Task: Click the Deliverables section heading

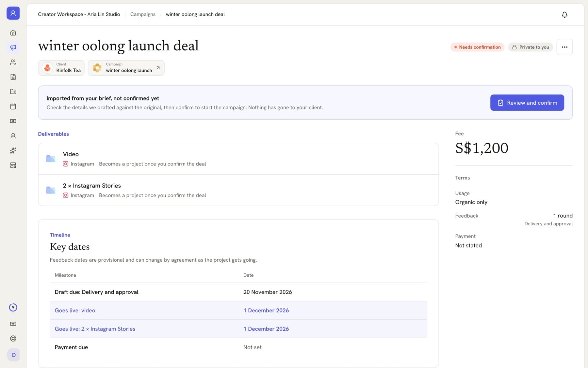Action: point(54,134)
